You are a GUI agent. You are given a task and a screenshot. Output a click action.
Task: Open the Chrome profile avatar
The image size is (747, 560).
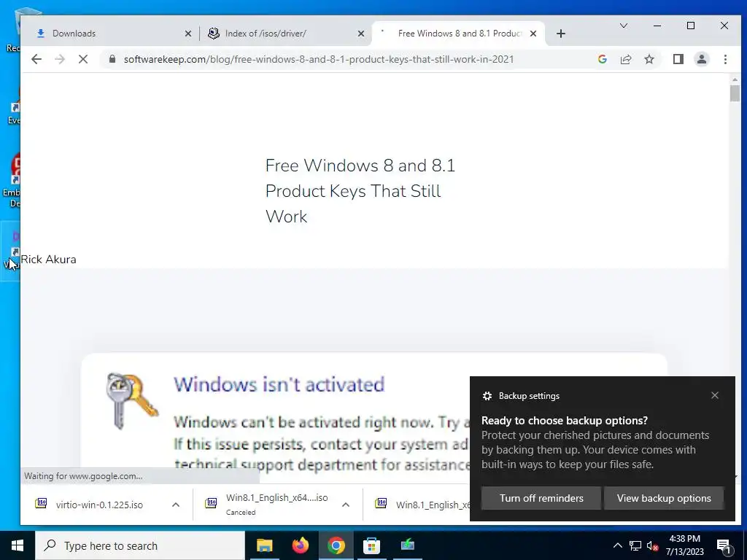(701, 59)
